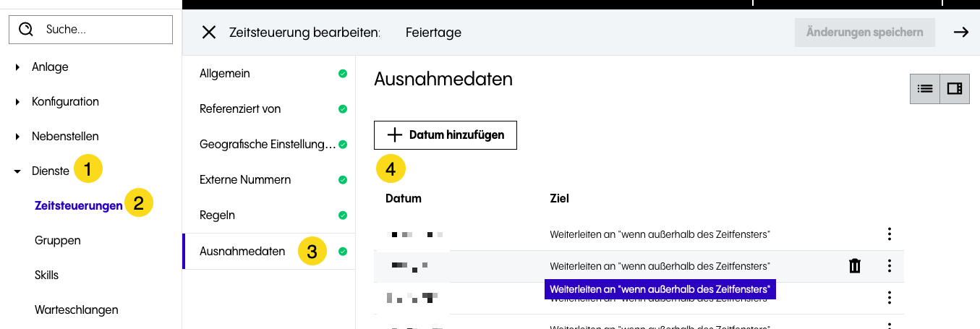Open the Allgemein settings tab
Viewport: 980px width, 329px height.
click(225, 74)
